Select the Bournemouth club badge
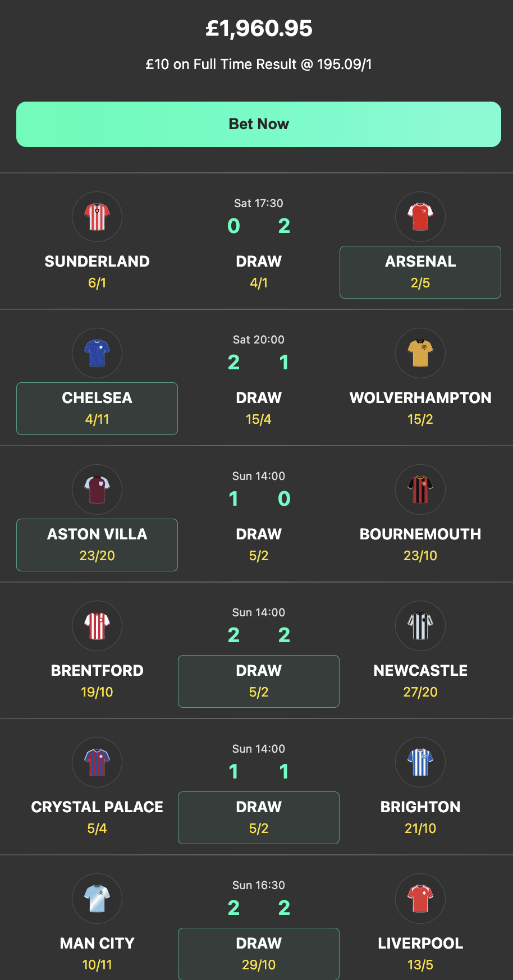 coord(420,489)
